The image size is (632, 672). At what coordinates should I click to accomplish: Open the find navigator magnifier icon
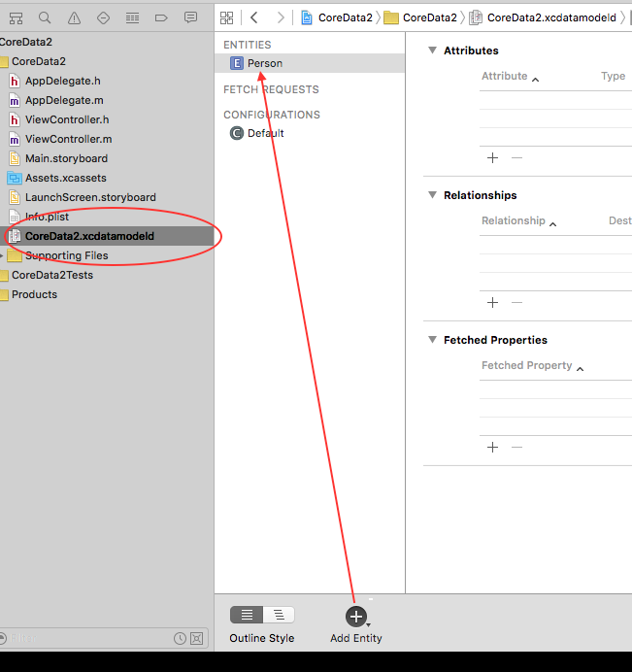[x=45, y=17]
